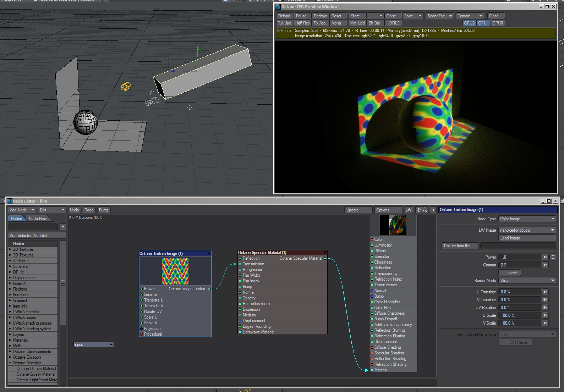Image resolution: width=564 pixels, height=392 pixels.
Task: Switch to the Node Flow tab
Action: tap(38, 219)
